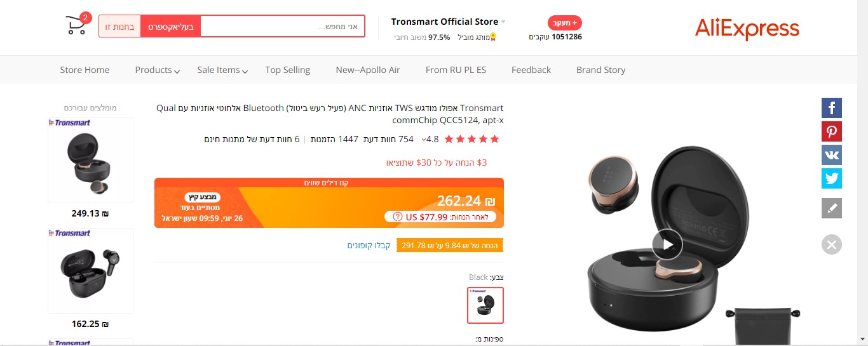868x346 pixels.
Task: Click the pencil edit icon
Action: pos(832,208)
